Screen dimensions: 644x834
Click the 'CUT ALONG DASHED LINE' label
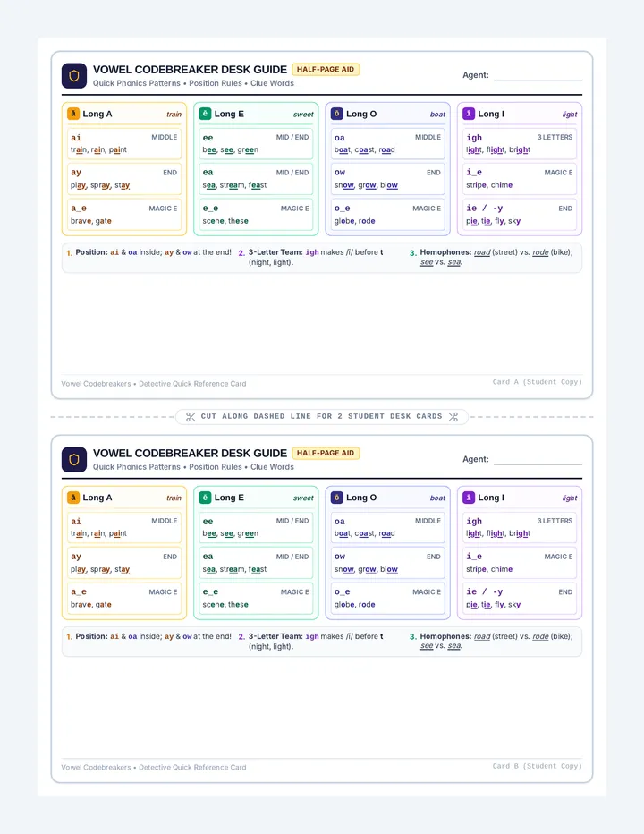pos(321,416)
